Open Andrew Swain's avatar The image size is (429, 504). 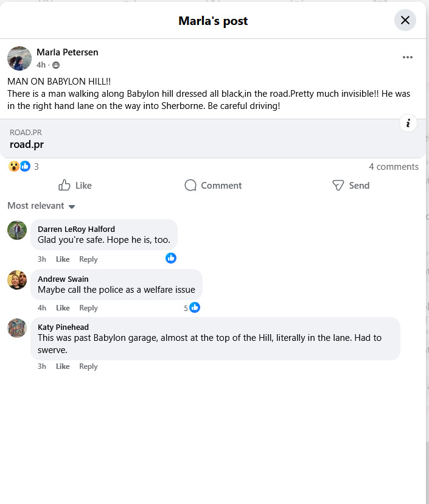17,280
